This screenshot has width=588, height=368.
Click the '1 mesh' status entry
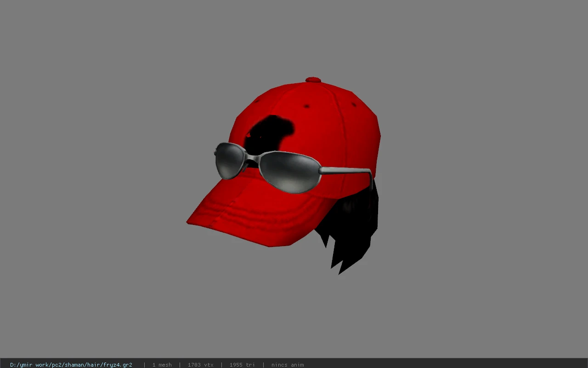point(162,365)
